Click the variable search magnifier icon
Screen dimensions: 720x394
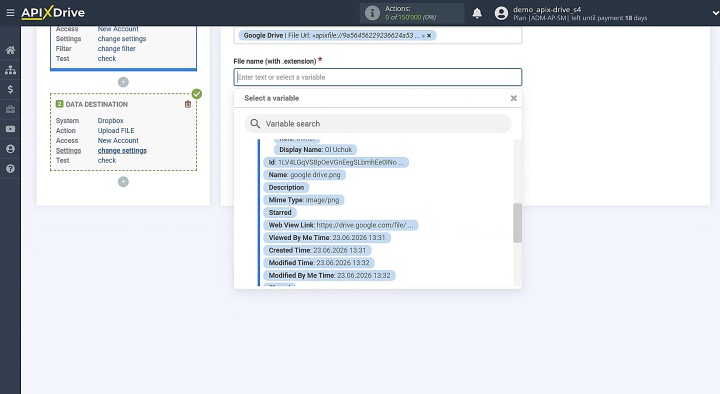tap(255, 124)
